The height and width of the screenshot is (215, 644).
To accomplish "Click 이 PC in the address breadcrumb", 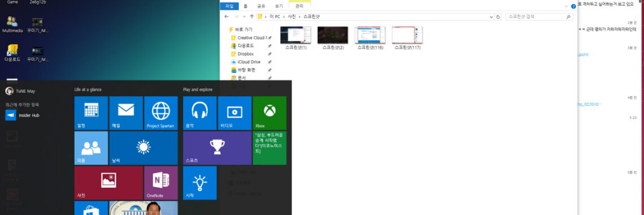I will tap(275, 17).
